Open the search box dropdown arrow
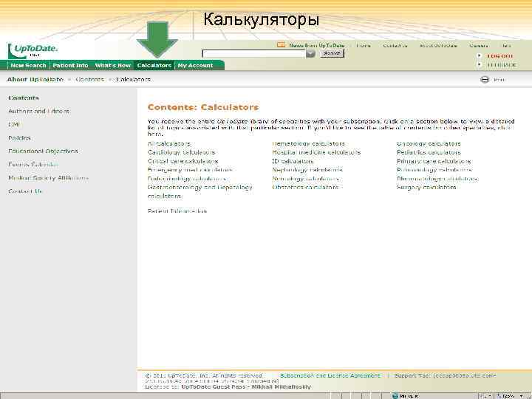The width and height of the screenshot is (532, 399). pyautogui.click(x=310, y=54)
